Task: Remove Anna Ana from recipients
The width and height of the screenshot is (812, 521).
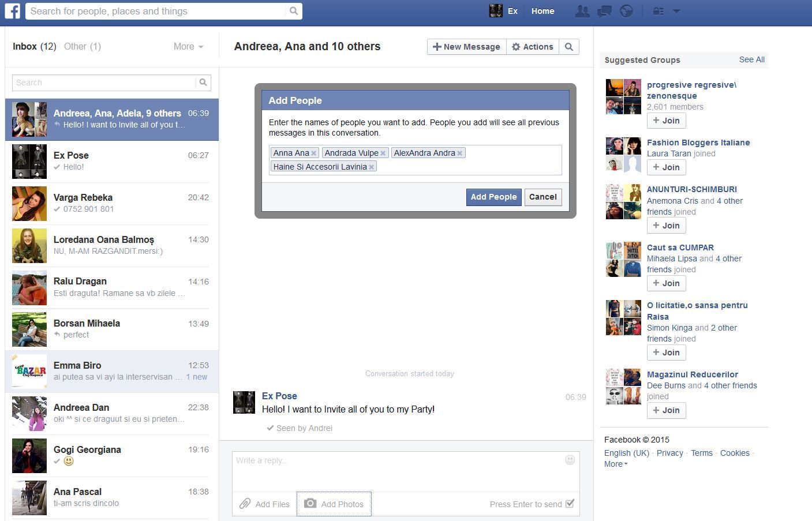Action: click(x=313, y=153)
